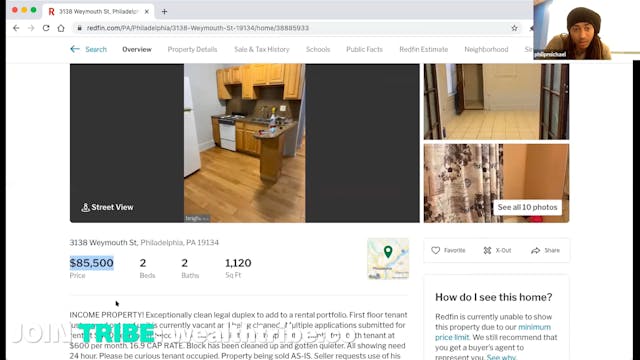Go back with browser back arrow
This screenshot has width=640, height=360.
16,28
